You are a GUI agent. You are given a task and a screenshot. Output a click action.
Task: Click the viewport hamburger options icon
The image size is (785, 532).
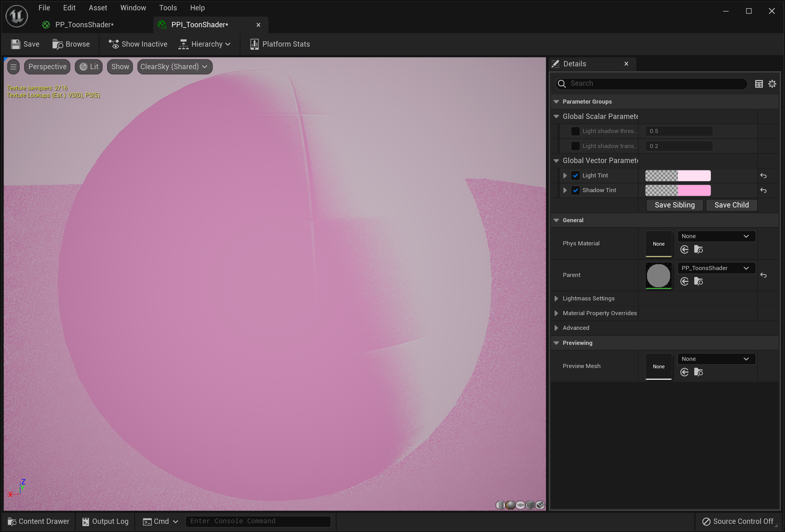13,67
